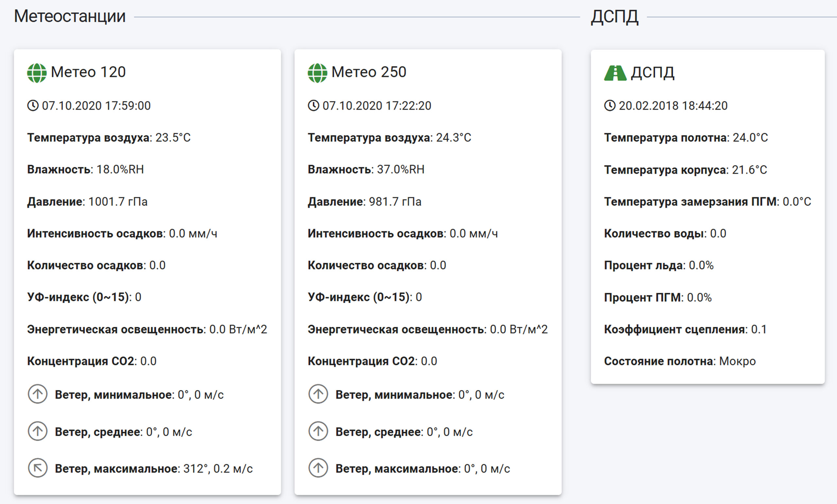Select the Метеостанции section heading
The height and width of the screenshot is (504, 837).
pos(70,16)
